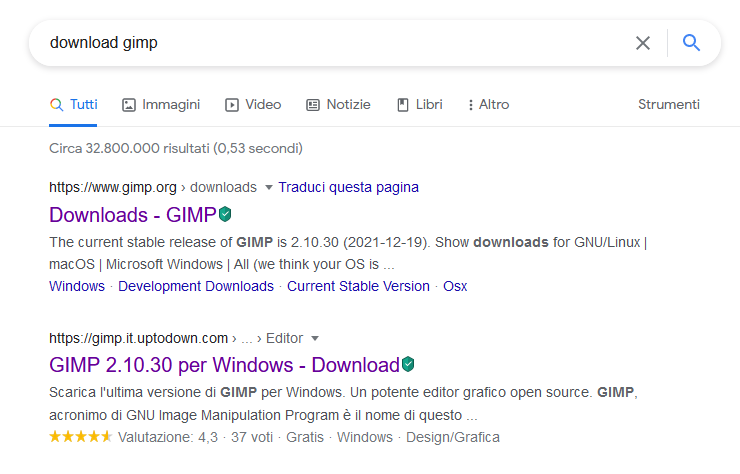Screen dimensions: 740x474
Task: Go to the Notizie tab
Action: 338,104
